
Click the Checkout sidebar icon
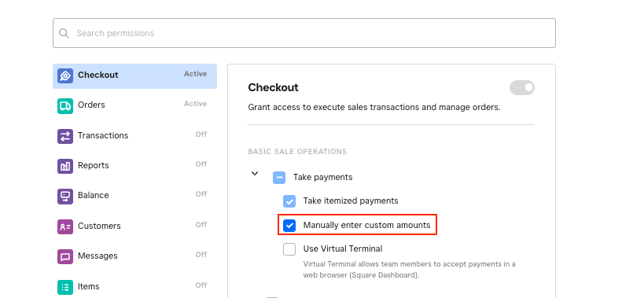click(65, 76)
